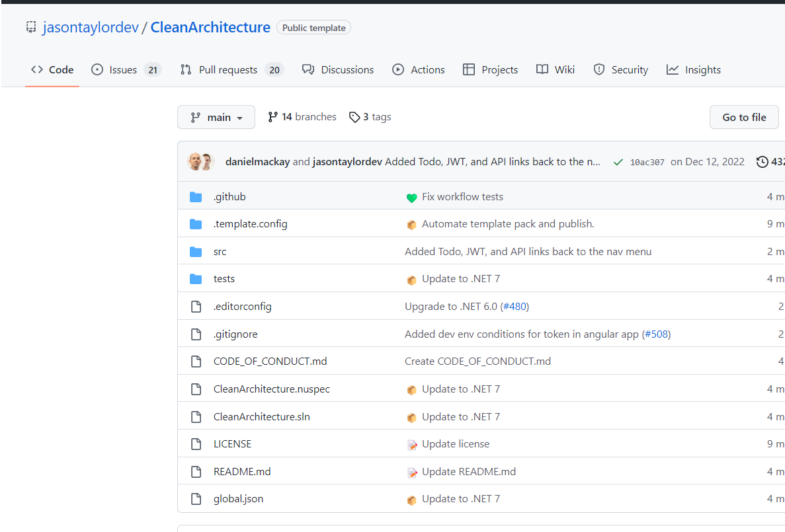Click the green verified checkmark on the commit
Viewport: 785px width, 532px height.
click(x=618, y=161)
